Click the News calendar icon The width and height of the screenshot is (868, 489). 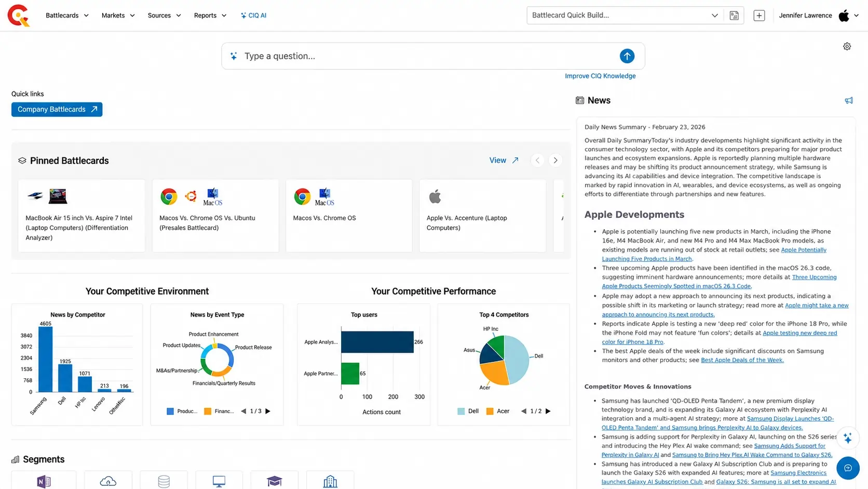(580, 100)
